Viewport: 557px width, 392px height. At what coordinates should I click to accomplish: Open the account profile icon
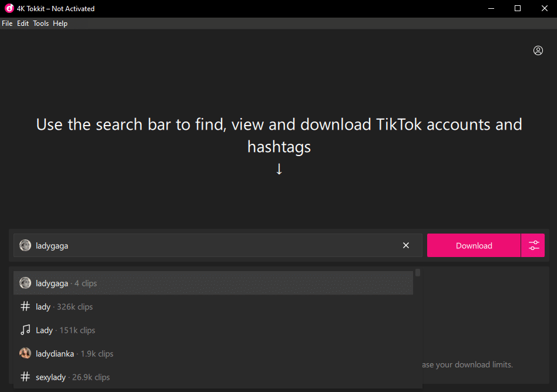(x=538, y=50)
